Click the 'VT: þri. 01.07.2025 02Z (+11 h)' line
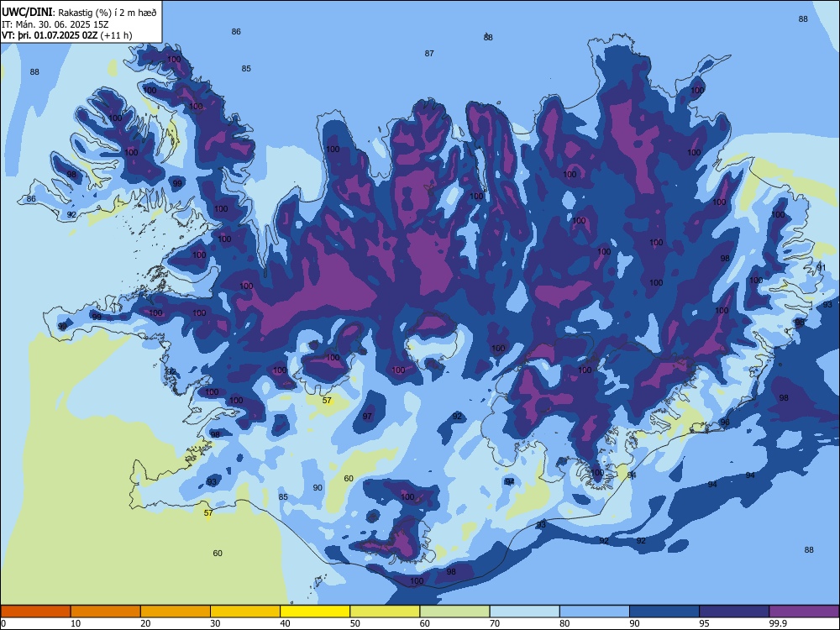 tap(67, 35)
